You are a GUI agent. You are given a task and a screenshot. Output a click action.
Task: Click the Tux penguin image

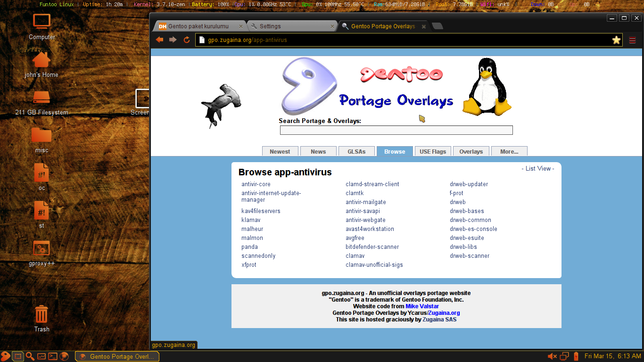pos(487,87)
